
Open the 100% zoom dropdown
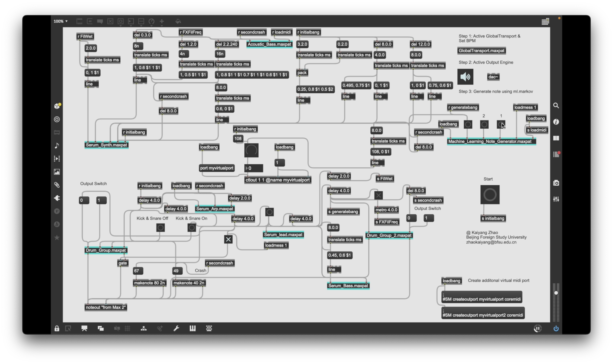click(60, 21)
